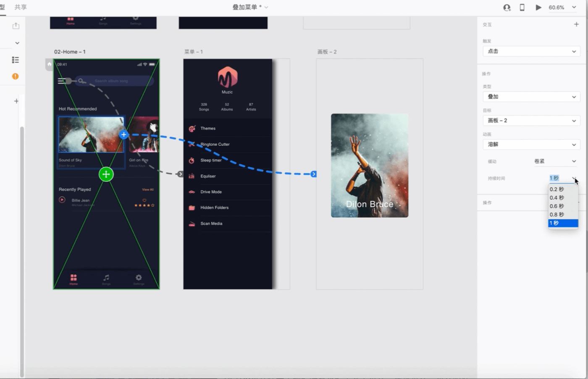Click the Scan Media icon
Screen dimensions: 588x379
point(192,224)
